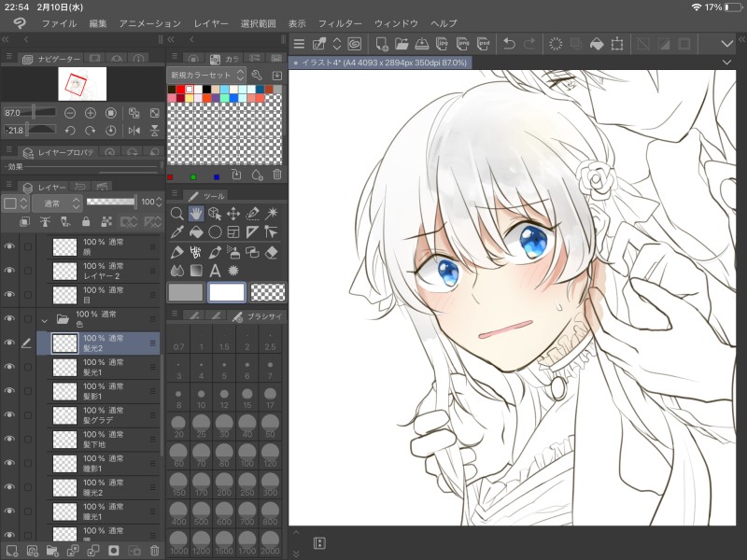Select the Airbrush tool
This screenshot has height=560, width=747.
[233, 252]
